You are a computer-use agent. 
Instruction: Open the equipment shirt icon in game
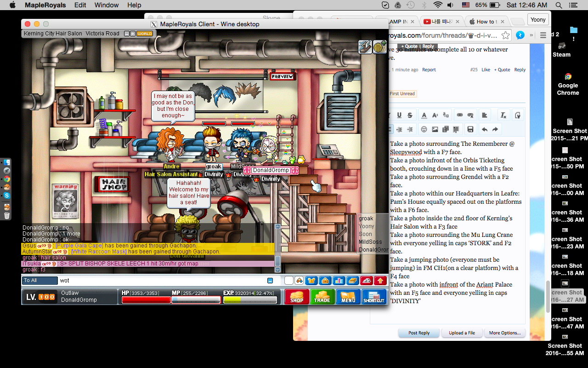pos(311,281)
